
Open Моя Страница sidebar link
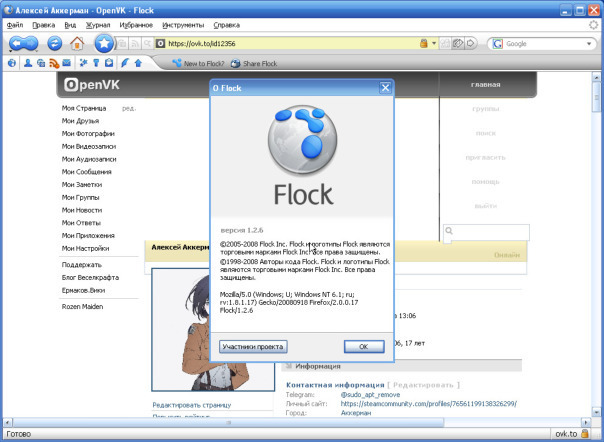click(x=84, y=108)
